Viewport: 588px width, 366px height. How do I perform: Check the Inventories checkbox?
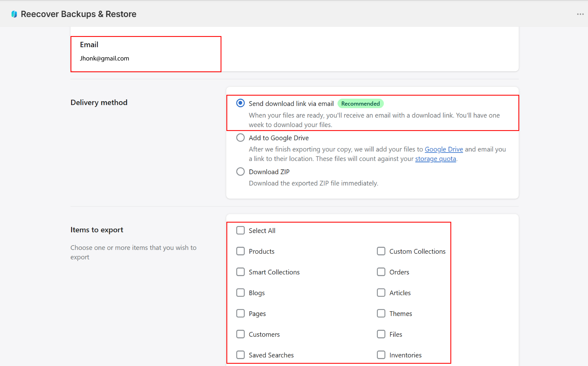point(381,355)
